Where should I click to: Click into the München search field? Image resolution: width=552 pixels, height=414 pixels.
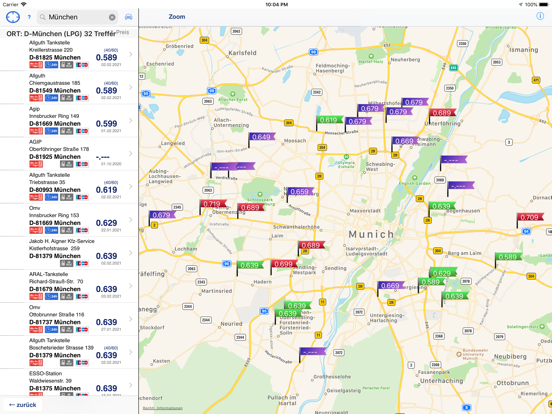click(x=77, y=17)
